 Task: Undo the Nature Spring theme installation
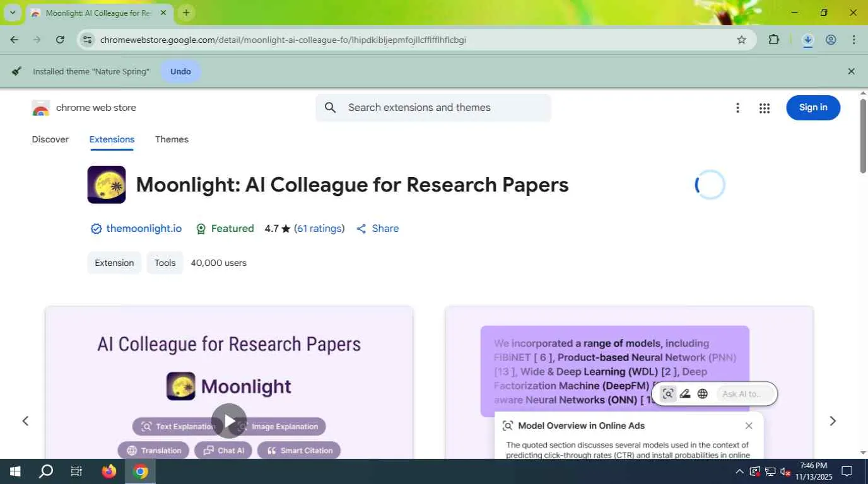pyautogui.click(x=180, y=71)
